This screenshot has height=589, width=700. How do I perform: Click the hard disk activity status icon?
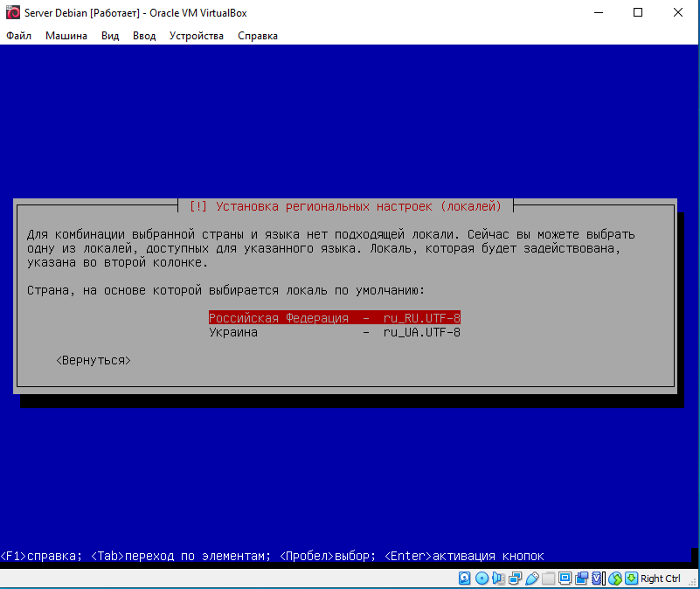(x=465, y=579)
